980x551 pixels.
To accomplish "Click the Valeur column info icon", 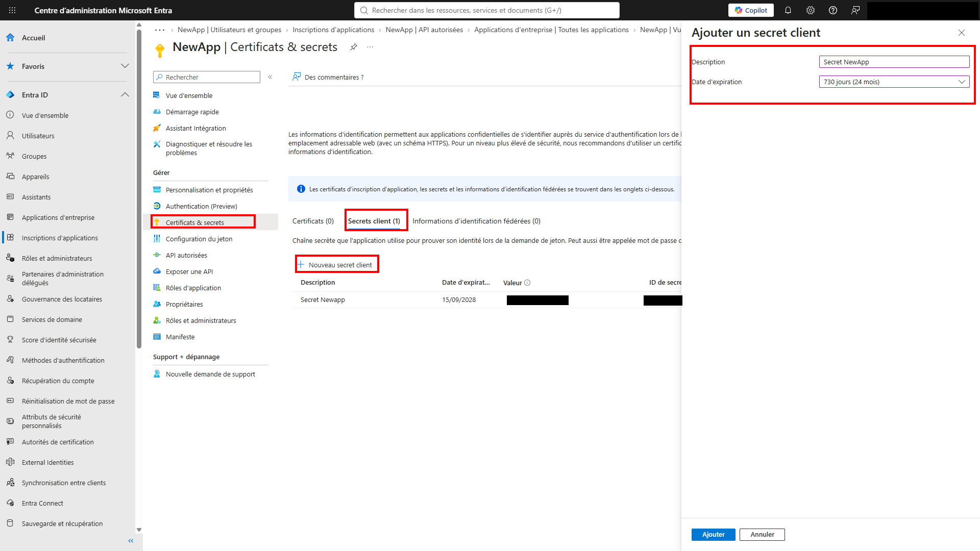I will tap(527, 283).
